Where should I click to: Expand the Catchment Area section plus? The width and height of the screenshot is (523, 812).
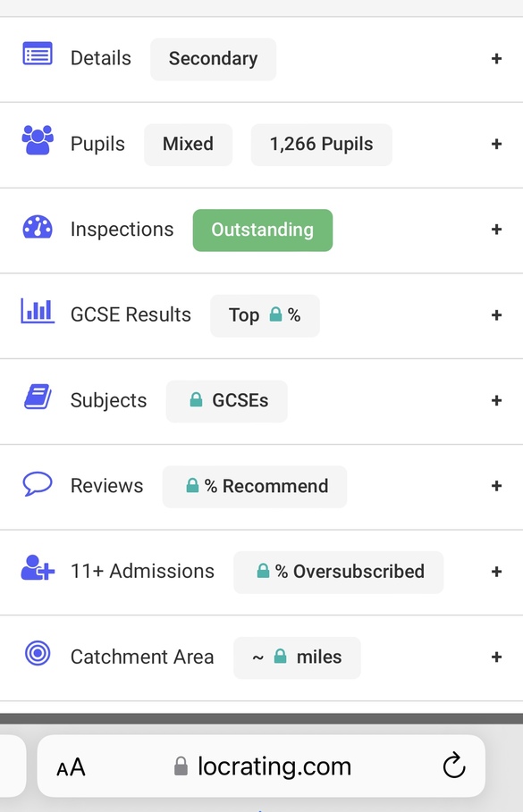(x=496, y=657)
